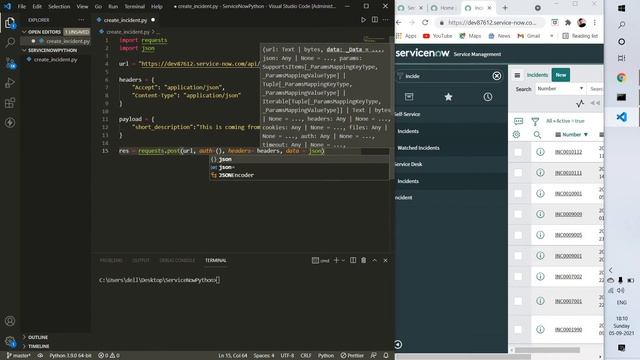Image resolution: width=640 pixels, height=360 pixels.
Task: Select checkbox for INC0009009
Action: [518, 214]
